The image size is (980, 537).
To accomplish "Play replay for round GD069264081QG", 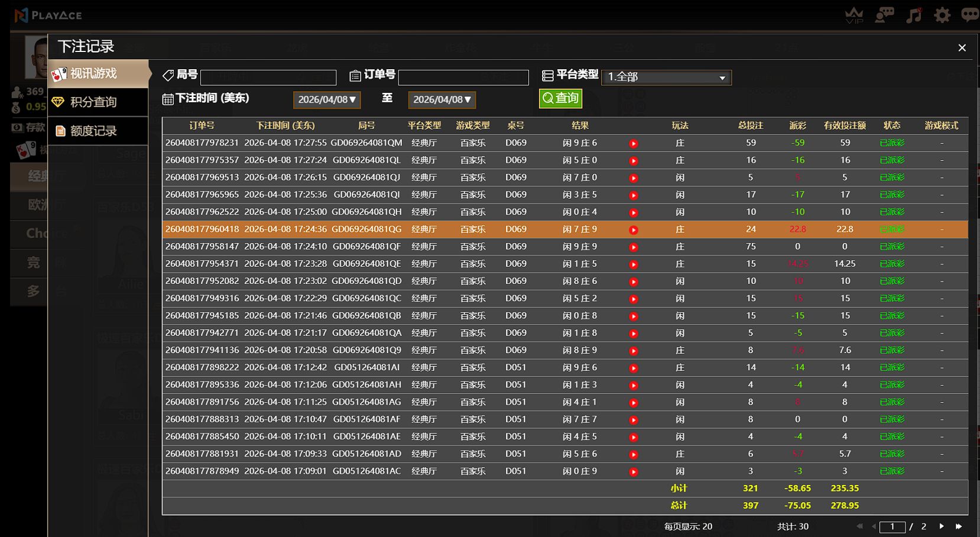I will pos(634,230).
